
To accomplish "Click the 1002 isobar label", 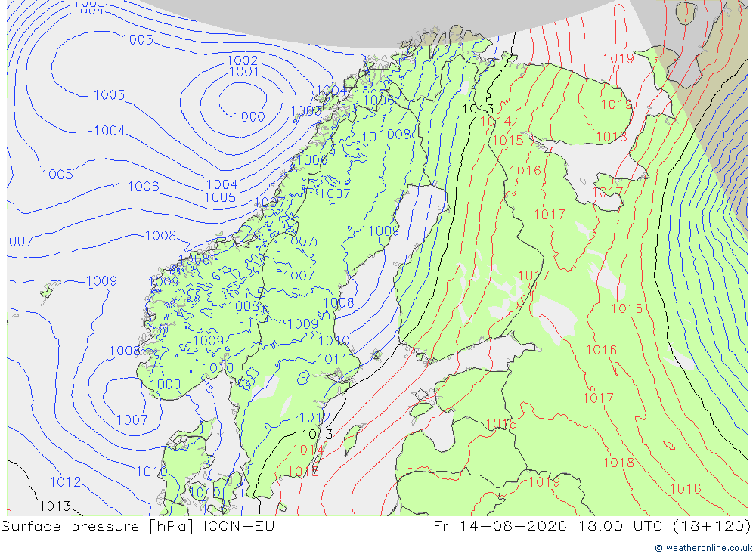I will click(242, 60).
